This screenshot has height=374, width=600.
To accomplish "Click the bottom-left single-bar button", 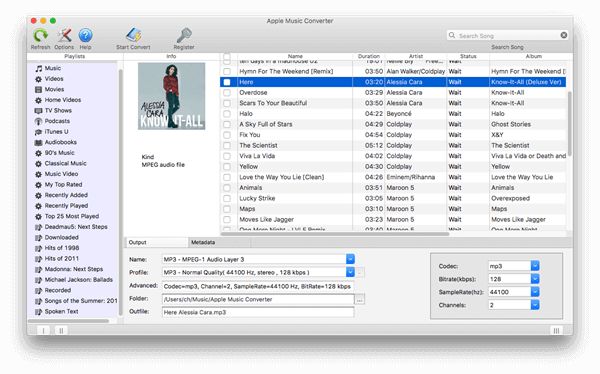I will click(x=43, y=330).
